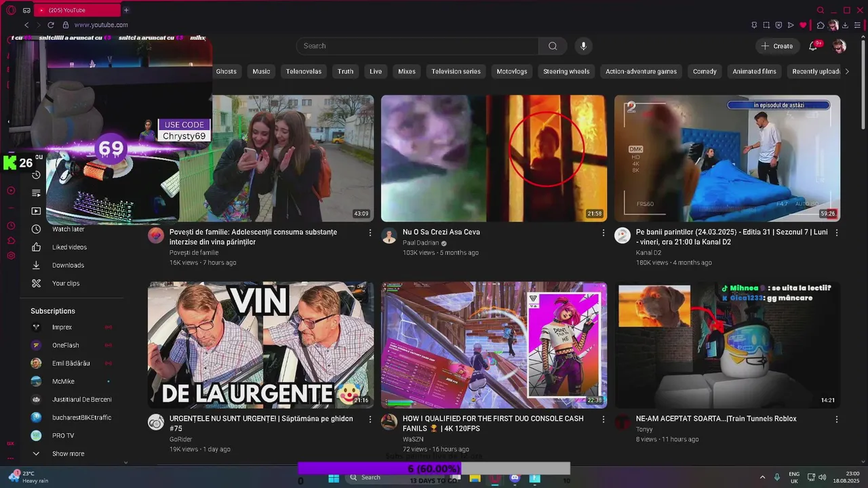Open options menu for HOW I QUALIFIED video

[604, 420]
